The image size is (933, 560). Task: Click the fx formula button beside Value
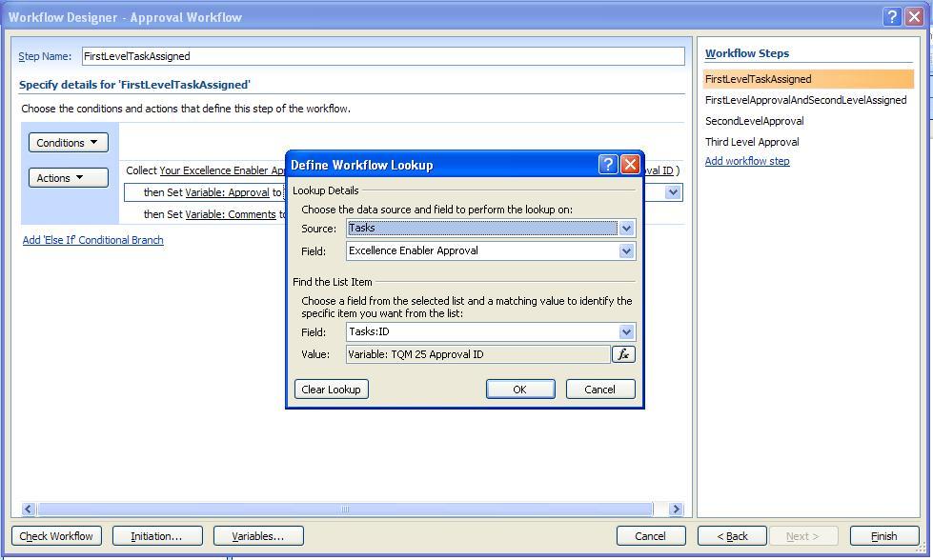click(623, 354)
